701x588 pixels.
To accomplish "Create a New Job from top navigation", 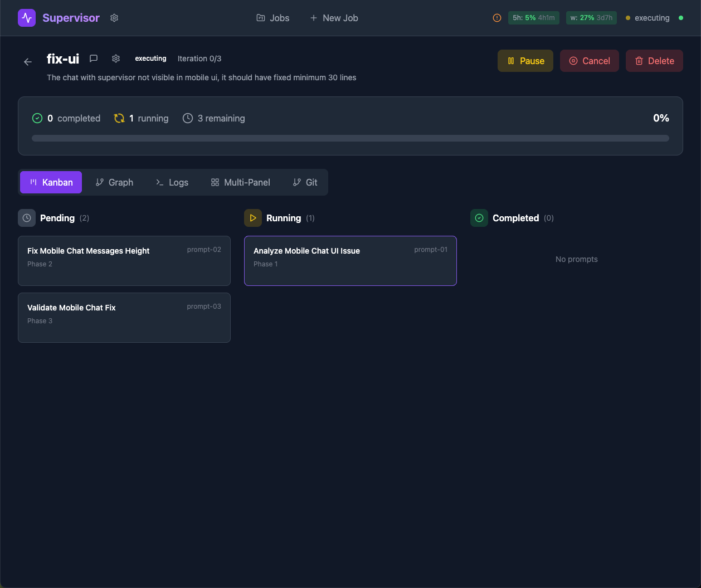I will (334, 18).
